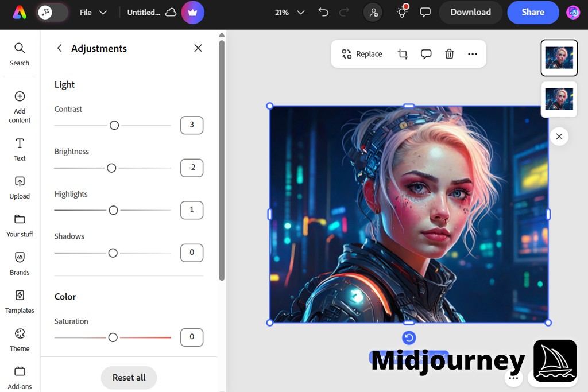This screenshot has height=392, width=588.
Task: Delete the selected image with trash icon
Action: 449,54
